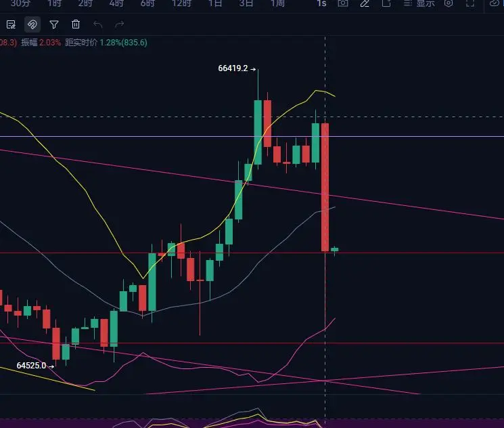Open the drawing list edit icon

coord(11,24)
